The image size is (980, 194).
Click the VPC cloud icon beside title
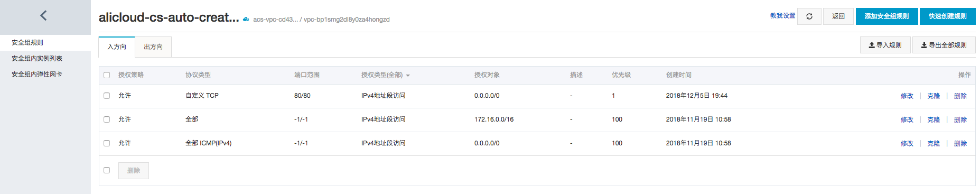[246, 19]
